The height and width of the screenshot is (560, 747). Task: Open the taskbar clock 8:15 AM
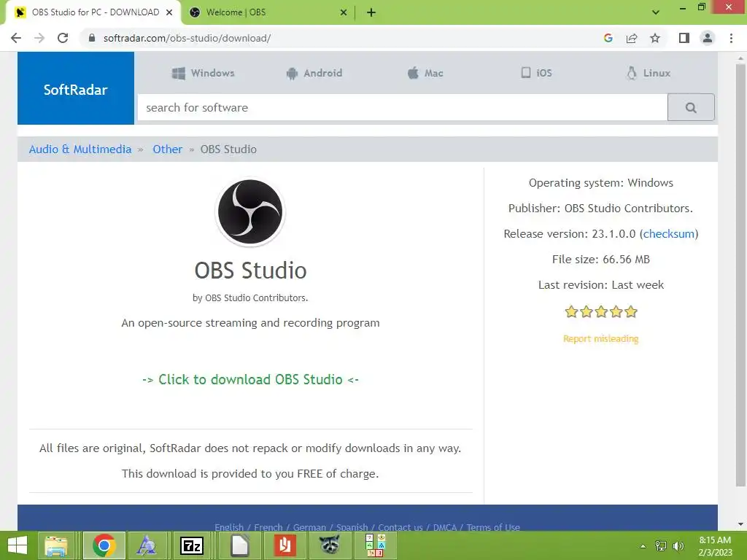pyautogui.click(x=715, y=546)
